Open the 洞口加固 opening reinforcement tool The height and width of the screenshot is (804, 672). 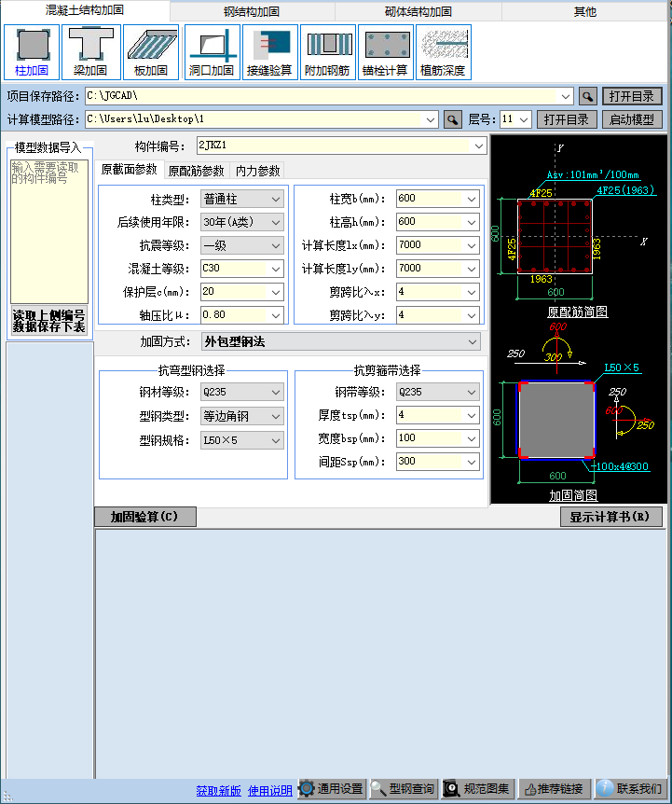point(211,51)
